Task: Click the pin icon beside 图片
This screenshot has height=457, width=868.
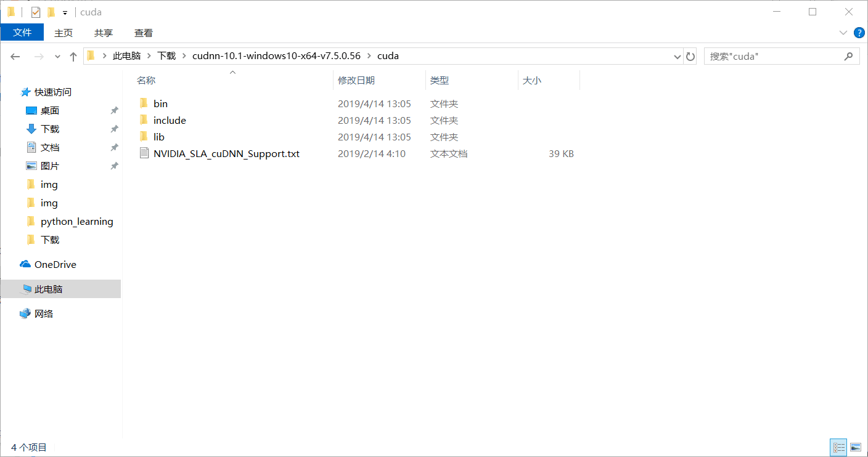Action: click(114, 166)
